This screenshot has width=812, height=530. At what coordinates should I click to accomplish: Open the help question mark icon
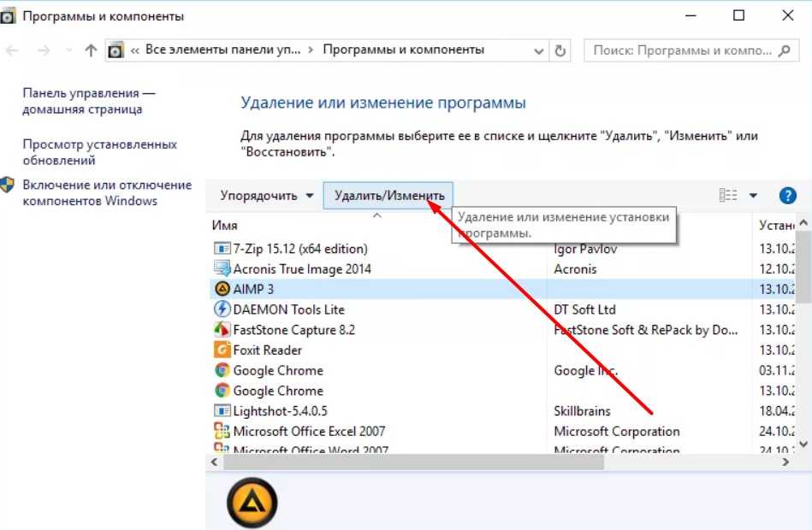pos(788,196)
